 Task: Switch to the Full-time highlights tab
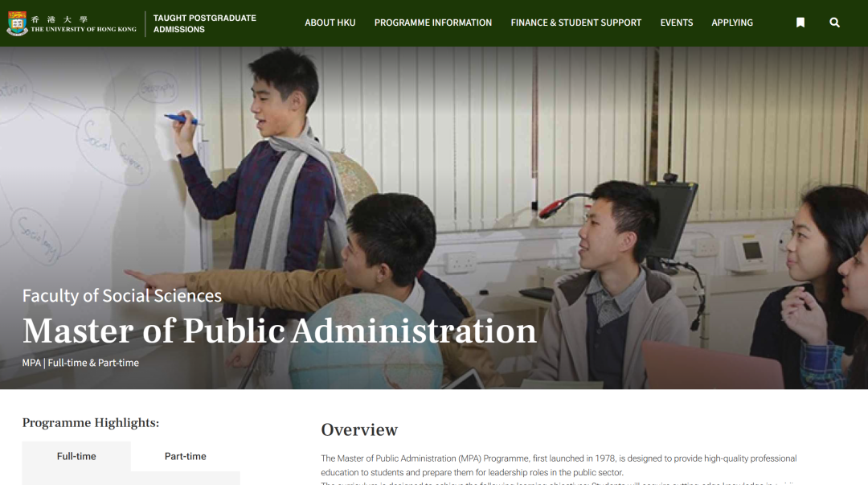coord(76,456)
